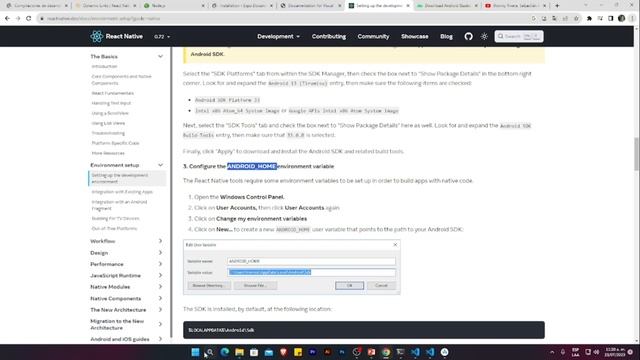Image resolution: width=640 pixels, height=360 pixels.
Task: Switch to Chrome in the taskbar
Action: click(386, 352)
